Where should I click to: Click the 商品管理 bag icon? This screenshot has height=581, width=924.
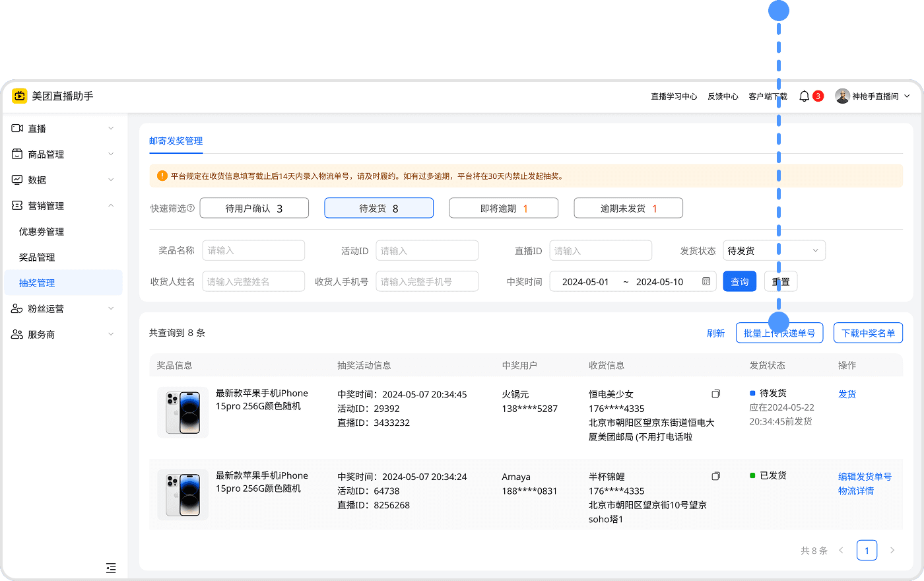pos(17,154)
